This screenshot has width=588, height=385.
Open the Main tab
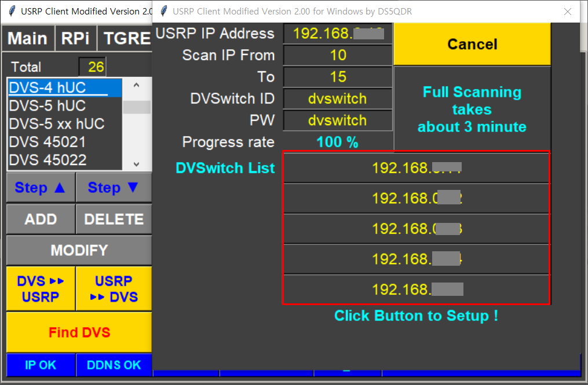[x=28, y=38]
